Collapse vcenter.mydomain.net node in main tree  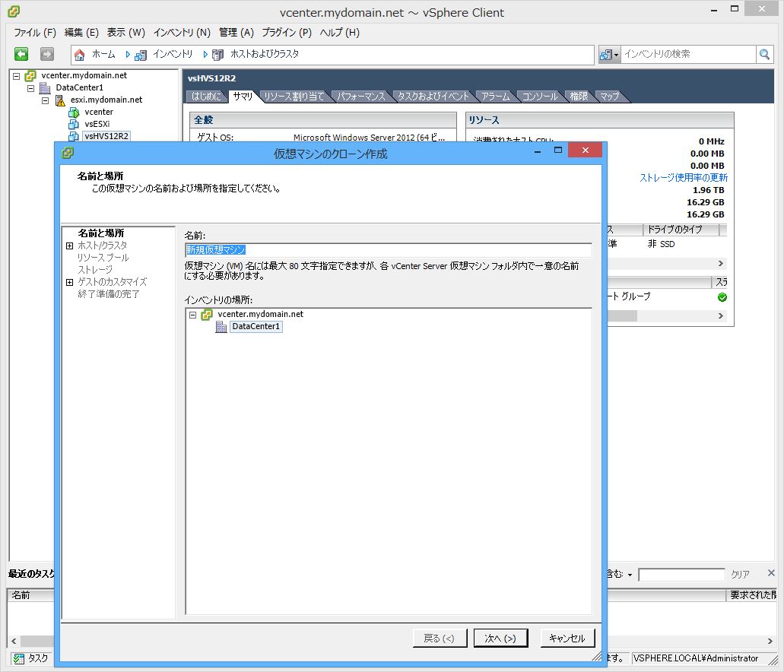click(16, 76)
